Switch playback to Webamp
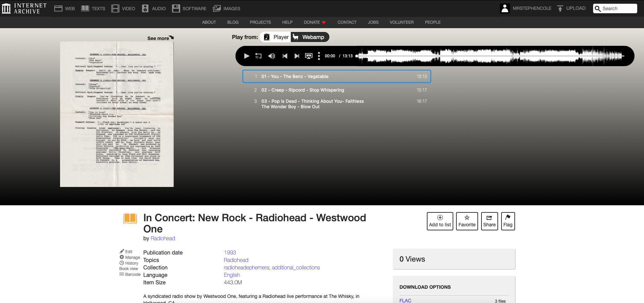Image resolution: width=644 pixels, height=303 pixels. (310, 37)
